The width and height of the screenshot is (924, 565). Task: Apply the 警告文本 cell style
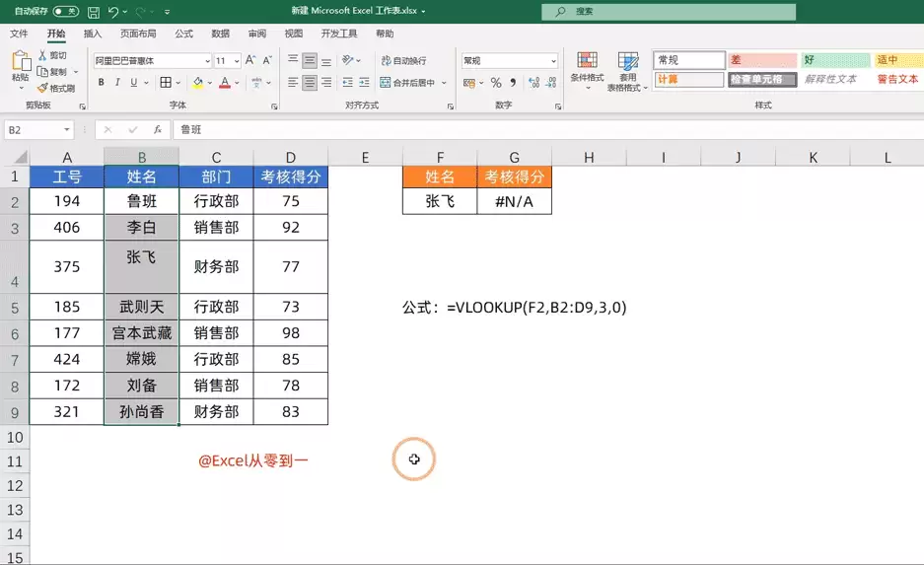(898, 79)
